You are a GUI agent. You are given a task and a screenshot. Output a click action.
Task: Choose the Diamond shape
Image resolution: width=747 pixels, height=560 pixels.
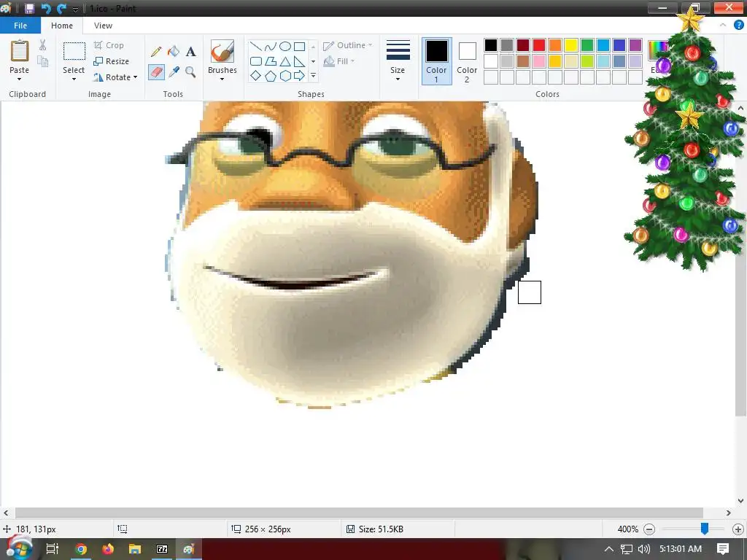pos(256,76)
